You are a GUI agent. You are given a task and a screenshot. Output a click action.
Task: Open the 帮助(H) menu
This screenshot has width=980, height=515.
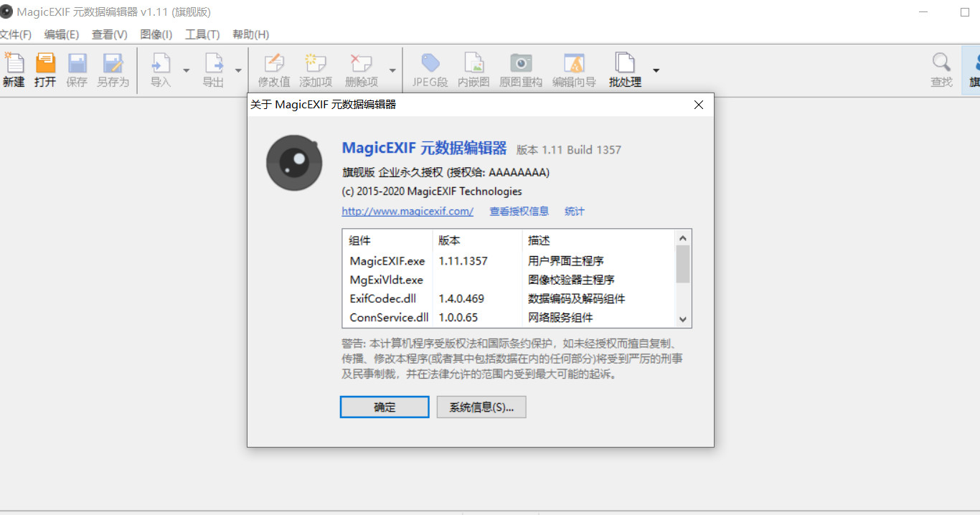coord(250,34)
